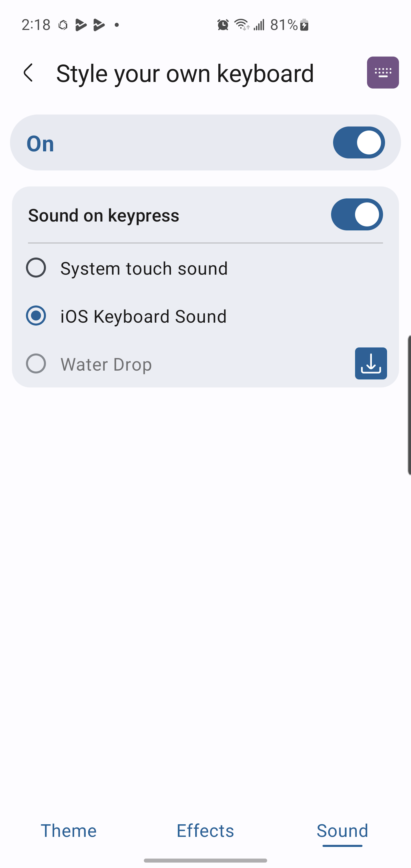Open the purple keyboard preview icon
The image size is (411, 868).
point(383,73)
